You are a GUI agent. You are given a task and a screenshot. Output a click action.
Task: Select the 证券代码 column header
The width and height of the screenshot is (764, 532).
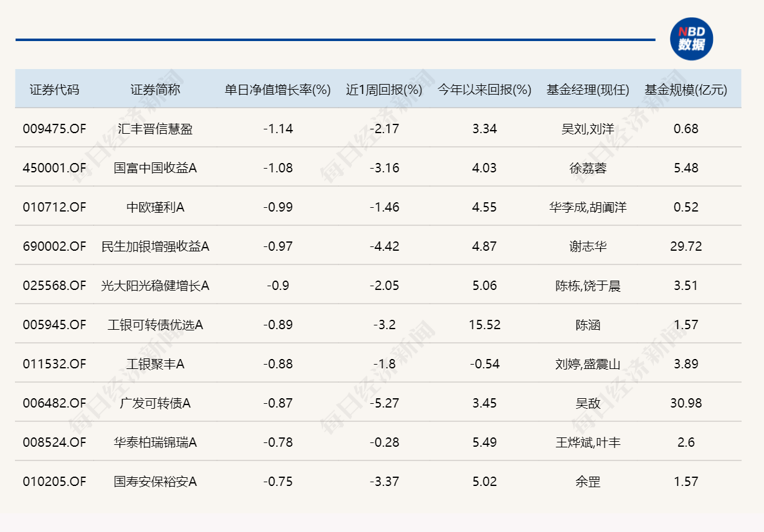pos(54,90)
